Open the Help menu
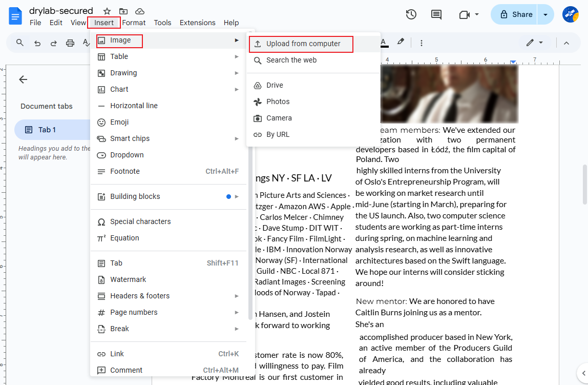Screen dimensions: 588x385 231,23
